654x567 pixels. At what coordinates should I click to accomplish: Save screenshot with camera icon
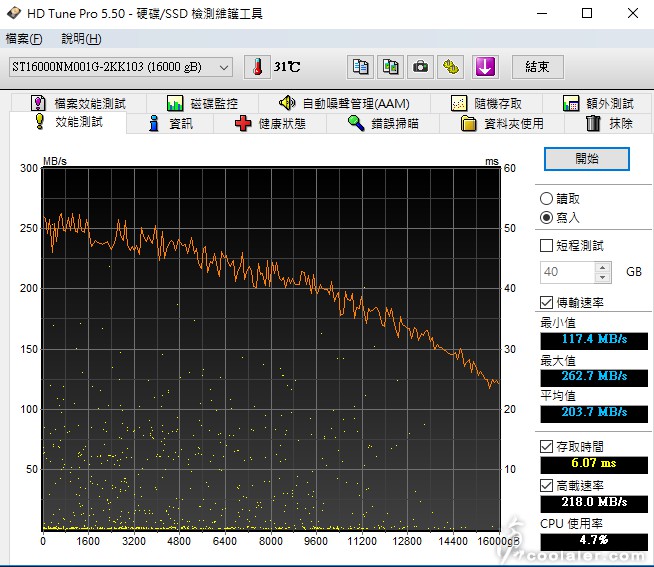tap(420, 67)
